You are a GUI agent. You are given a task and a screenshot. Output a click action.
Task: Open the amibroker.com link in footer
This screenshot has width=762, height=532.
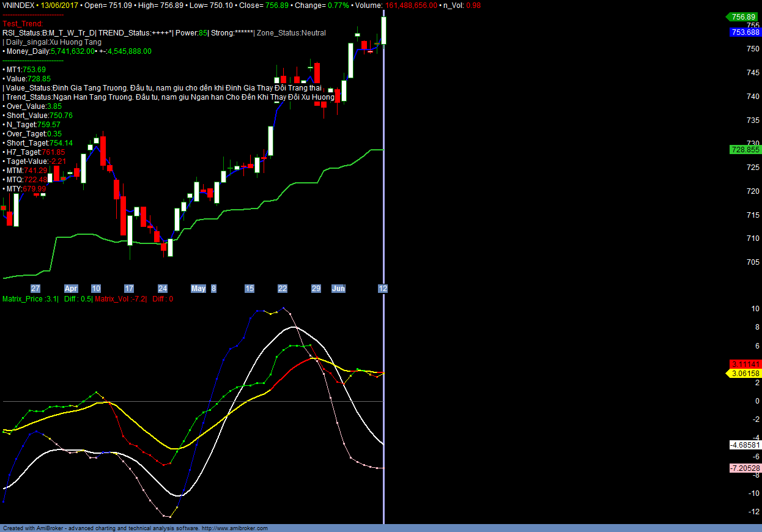coord(234,528)
